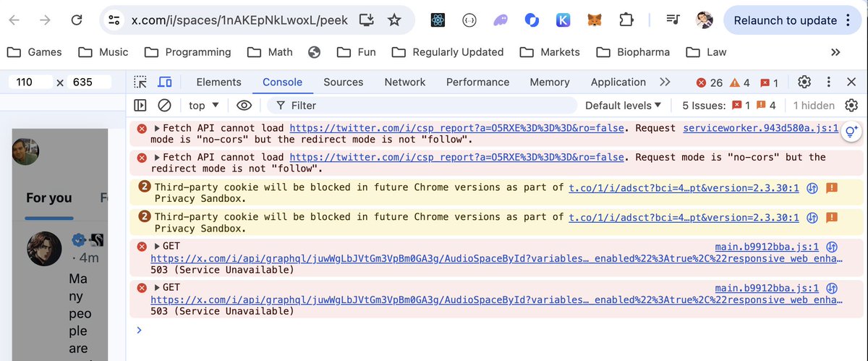The width and height of the screenshot is (868, 361).
Task: Open Chrome profile avatar
Action: pos(705,20)
